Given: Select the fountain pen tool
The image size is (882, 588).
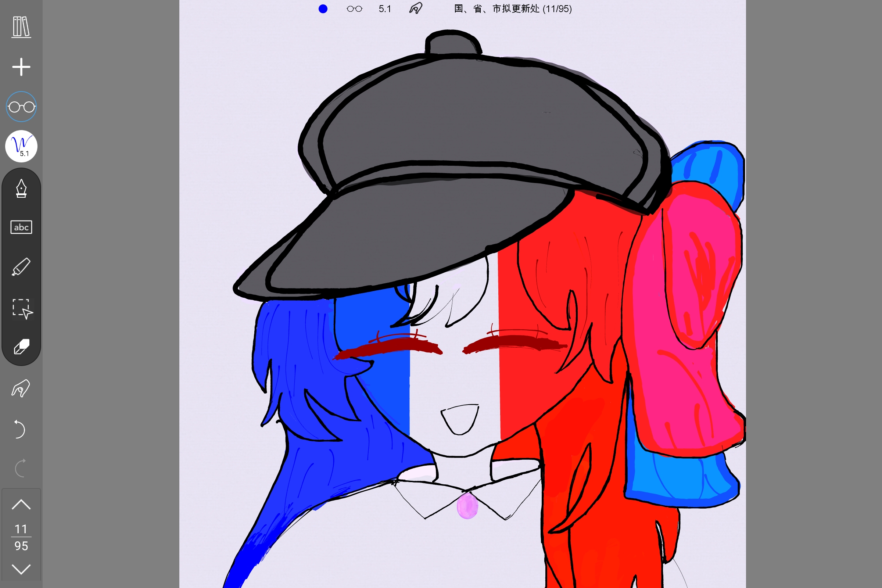Looking at the screenshot, I should pyautogui.click(x=21, y=188).
